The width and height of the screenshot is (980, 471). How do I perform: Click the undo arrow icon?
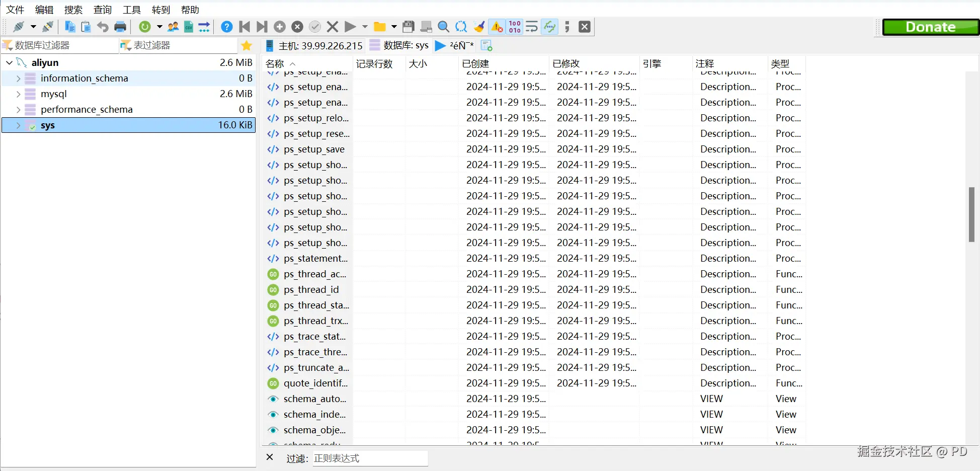point(103,27)
